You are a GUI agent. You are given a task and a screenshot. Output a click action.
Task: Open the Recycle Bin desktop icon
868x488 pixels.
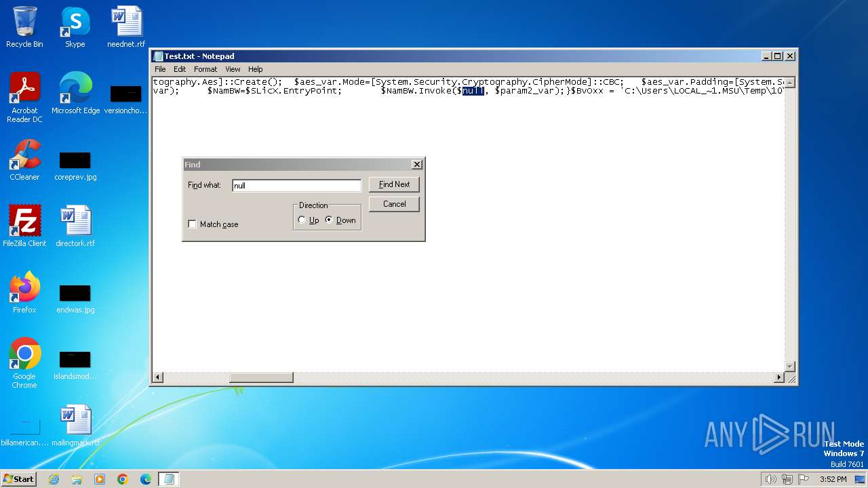click(x=24, y=27)
